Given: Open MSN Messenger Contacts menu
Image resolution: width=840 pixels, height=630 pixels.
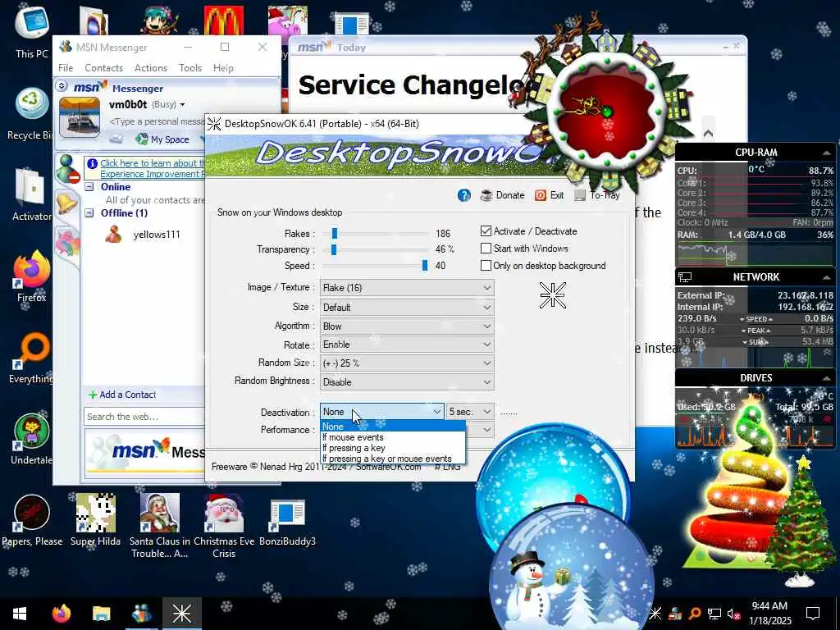Looking at the screenshot, I should click(104, 68).
